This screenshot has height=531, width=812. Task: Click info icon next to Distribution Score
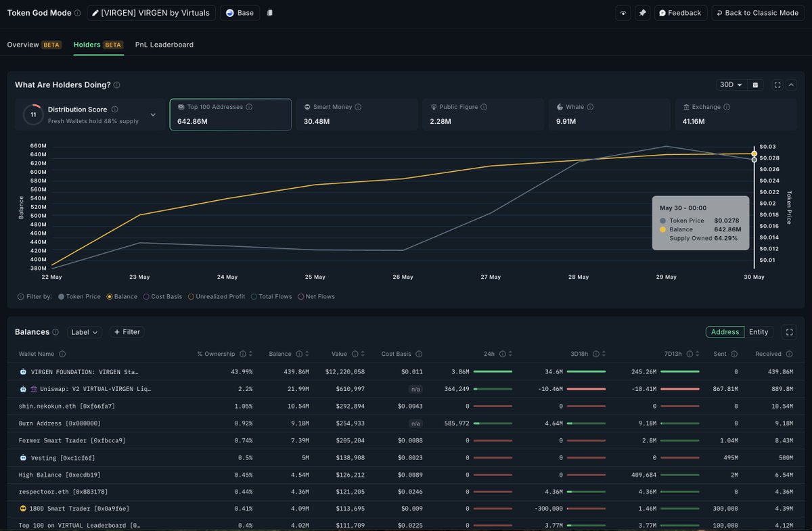coord(114,110)
